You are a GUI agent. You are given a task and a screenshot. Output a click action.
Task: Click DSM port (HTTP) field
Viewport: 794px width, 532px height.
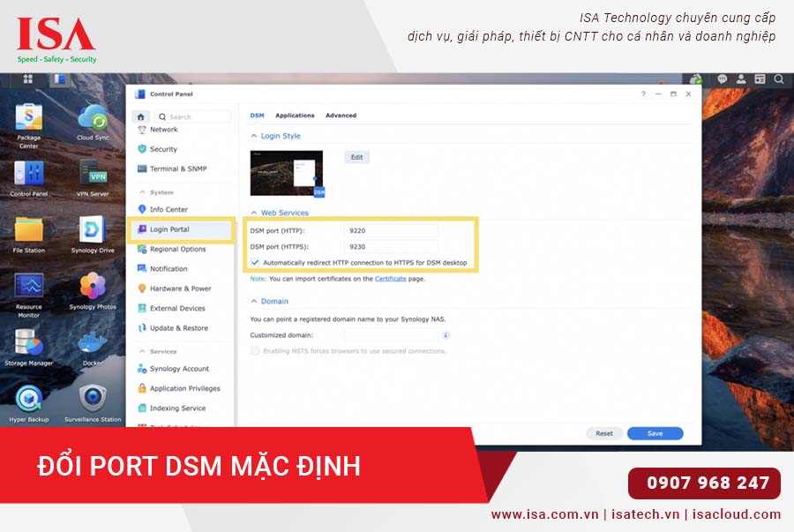click(x=391, y=231)
